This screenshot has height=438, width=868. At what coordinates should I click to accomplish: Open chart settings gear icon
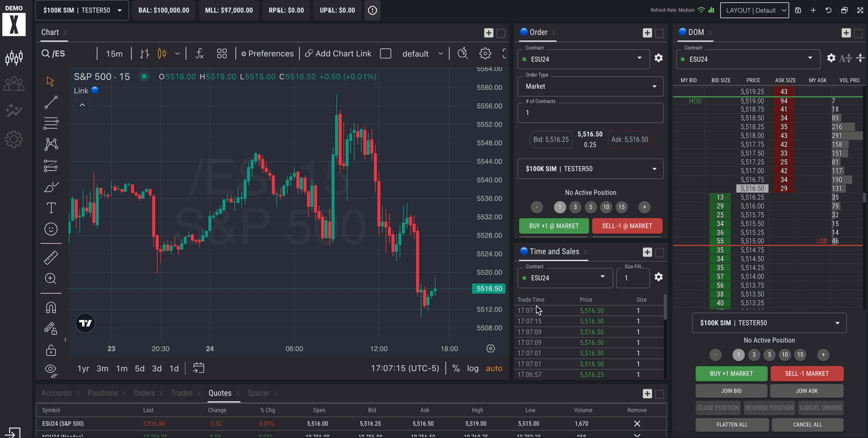485,53
